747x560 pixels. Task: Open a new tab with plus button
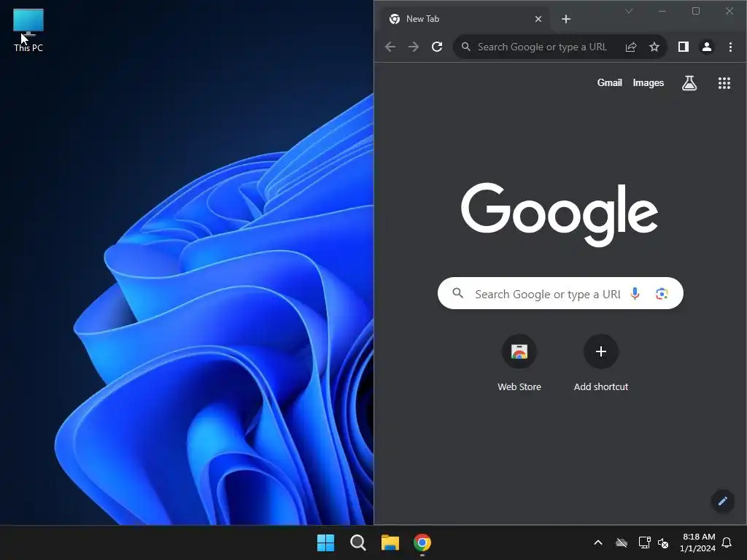(565, 19)
